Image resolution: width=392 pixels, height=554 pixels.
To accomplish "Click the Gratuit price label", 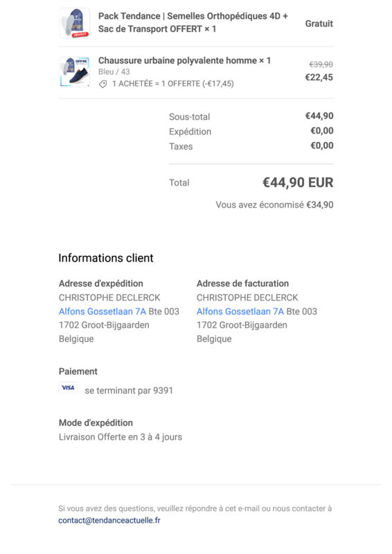I will point(319,24).
